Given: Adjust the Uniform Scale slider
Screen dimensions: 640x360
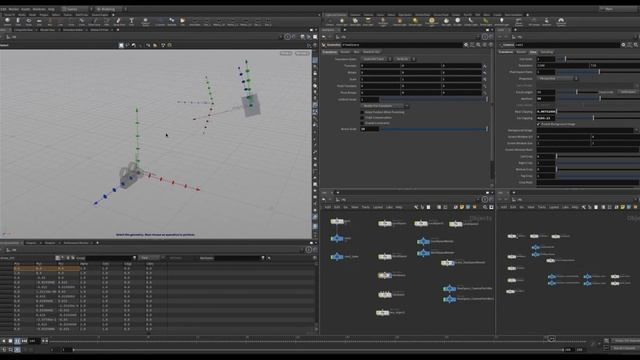Looking at the screenshot, I should [433, 99].
